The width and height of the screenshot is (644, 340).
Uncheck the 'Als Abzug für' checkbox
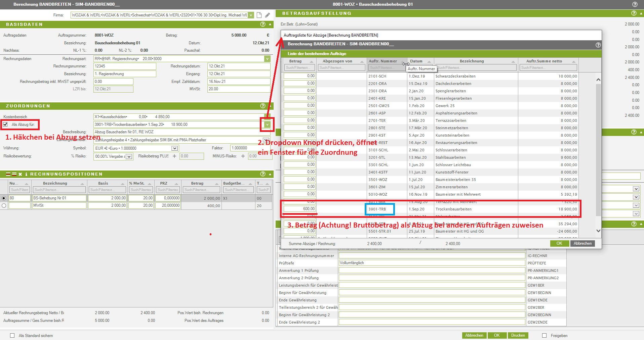(x=5, y=125)
